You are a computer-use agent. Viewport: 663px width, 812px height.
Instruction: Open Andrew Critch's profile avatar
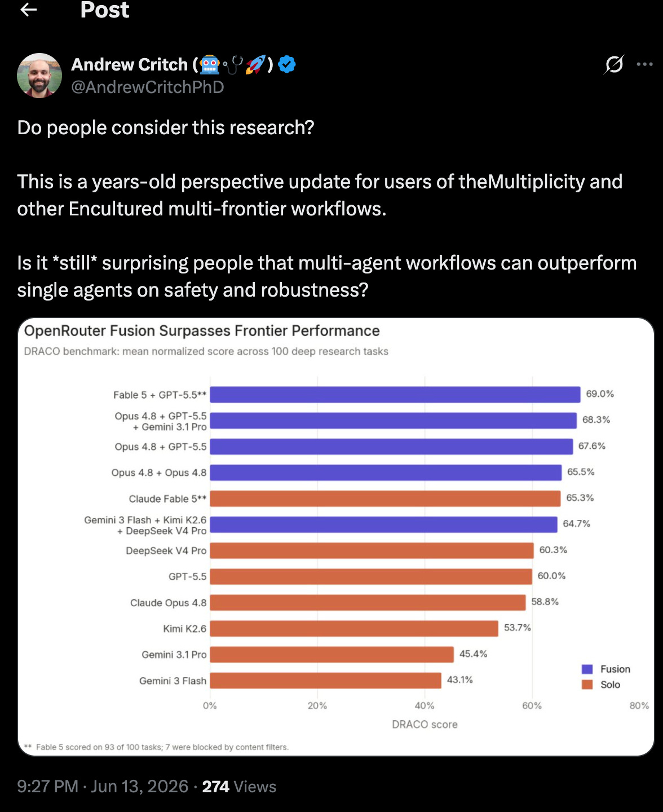[x=39, y=76]
